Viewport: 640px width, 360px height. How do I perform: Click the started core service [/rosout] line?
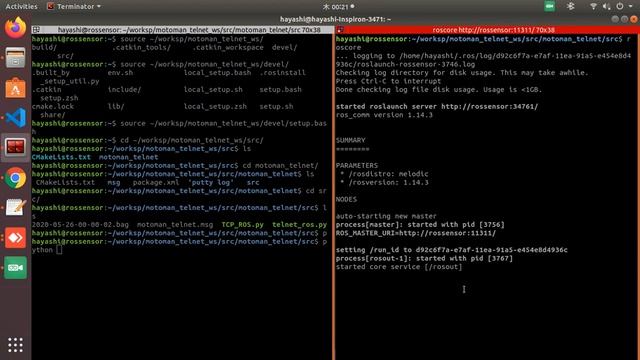pos(399,267)
